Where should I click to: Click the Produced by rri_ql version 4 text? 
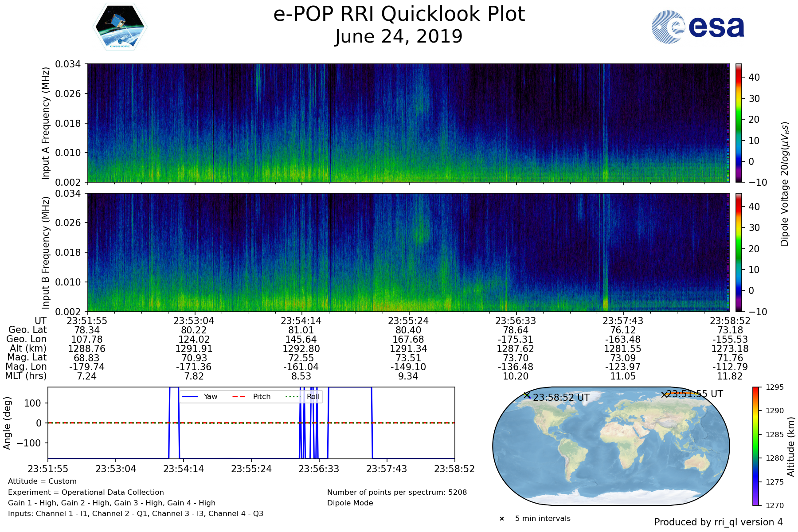click(x=718, y=522)
